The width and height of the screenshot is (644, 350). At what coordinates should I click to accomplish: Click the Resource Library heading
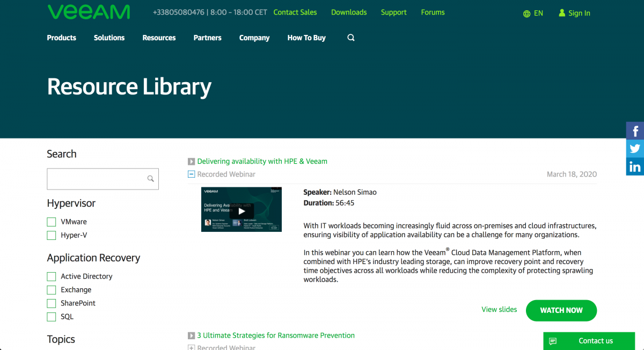click(x=129, y=86)
